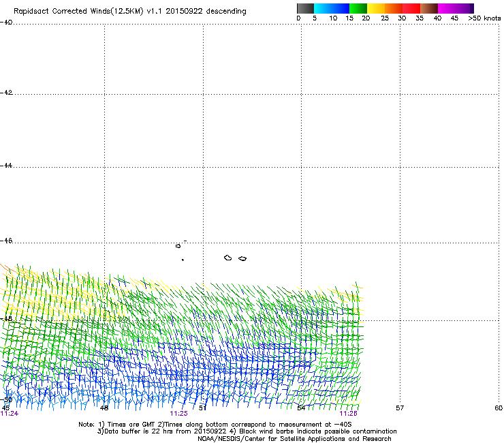Click the purple '11:26' time label
Screen dimensions: 504x443
pyautogui.click(x=349, y=414)
